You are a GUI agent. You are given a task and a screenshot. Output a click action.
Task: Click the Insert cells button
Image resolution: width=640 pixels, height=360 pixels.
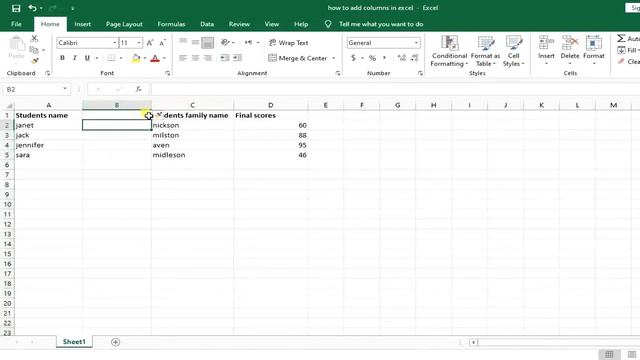tap(546, 51)
